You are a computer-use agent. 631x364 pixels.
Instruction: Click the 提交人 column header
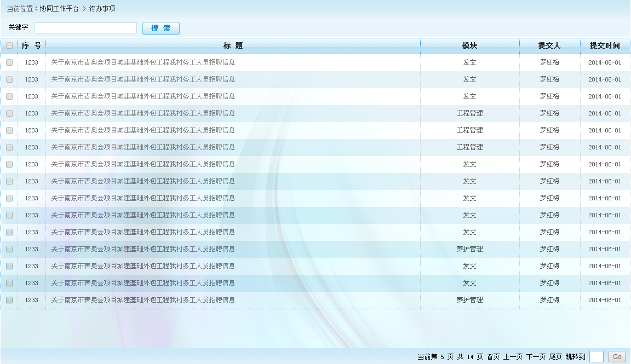point(550,45)
